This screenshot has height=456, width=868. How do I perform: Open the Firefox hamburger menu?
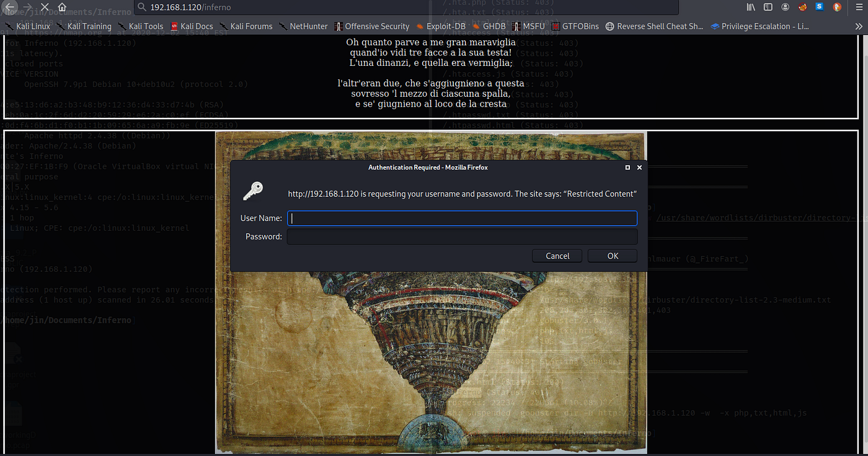click(858, 7)
